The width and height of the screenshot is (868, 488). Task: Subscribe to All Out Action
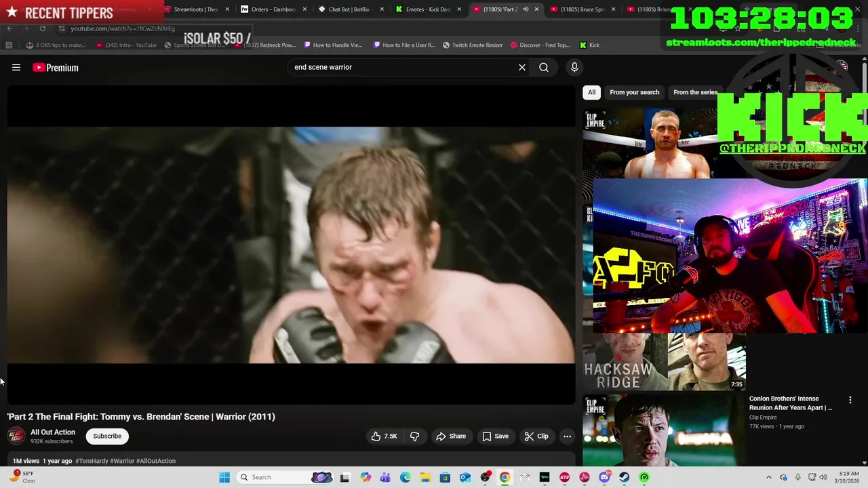(107, 436)
